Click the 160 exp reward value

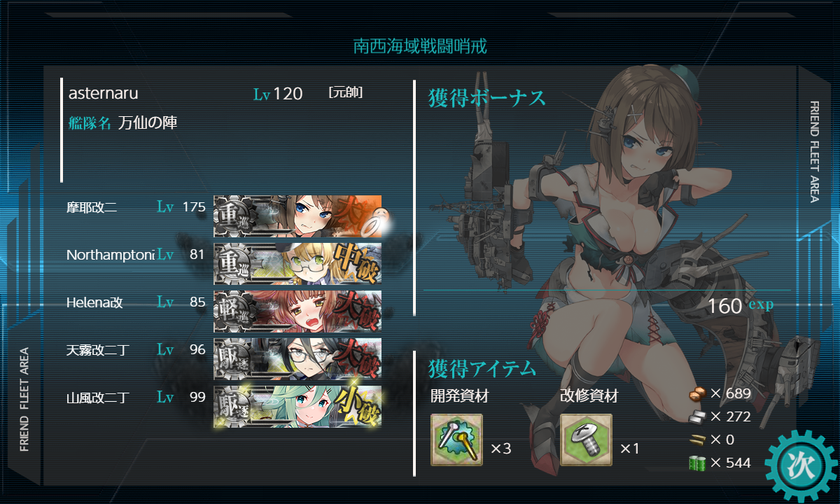(x=740, y=306)
